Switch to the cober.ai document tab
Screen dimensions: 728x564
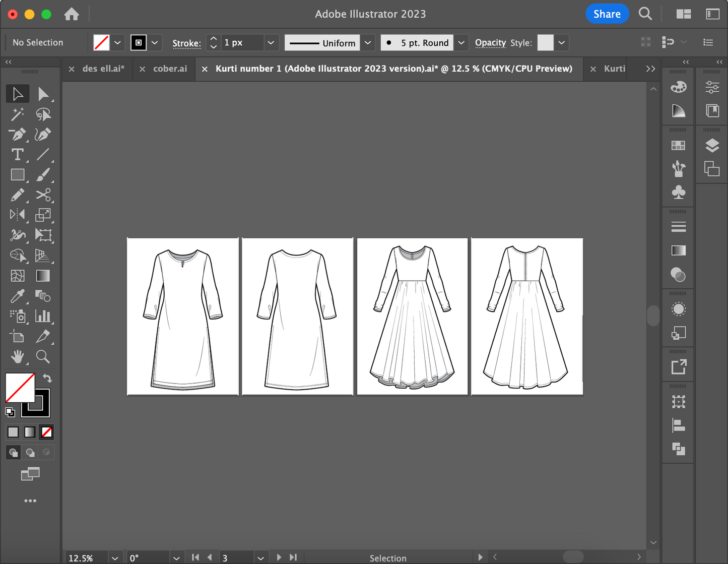170,69
